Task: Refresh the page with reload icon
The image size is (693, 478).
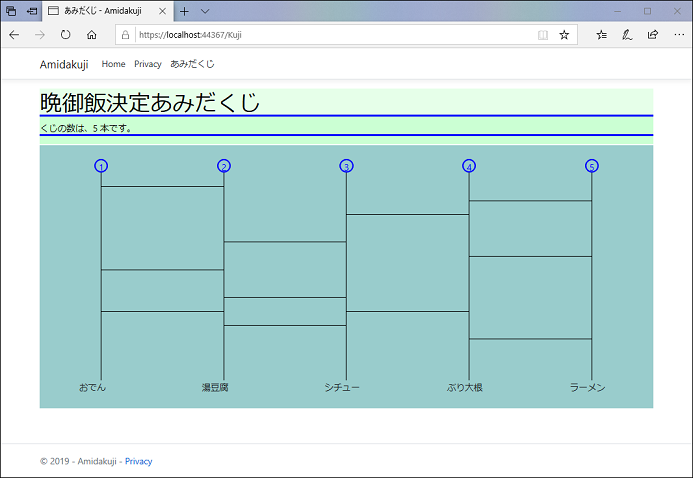Action: tap(65, 35)
